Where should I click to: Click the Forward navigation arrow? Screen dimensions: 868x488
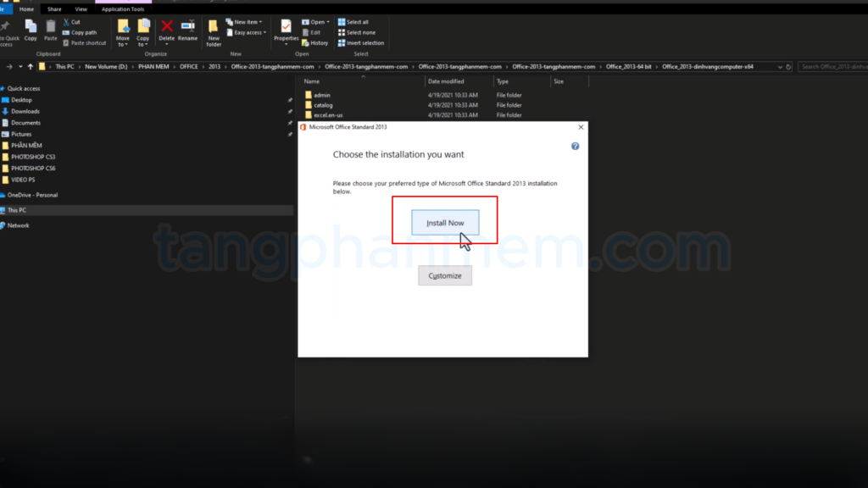[x=9, y=66]
